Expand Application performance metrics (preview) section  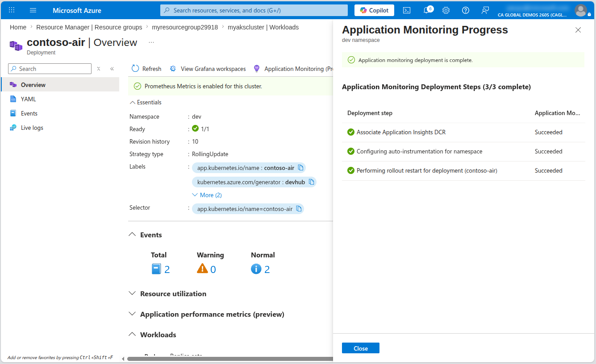(x=206, y=314)
